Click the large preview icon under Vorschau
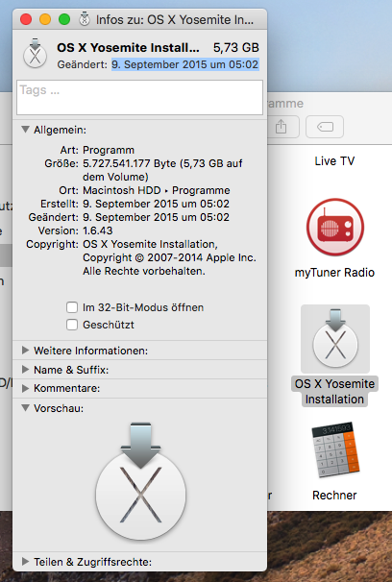This screenshot has height=582, width=392. (140, 480)
